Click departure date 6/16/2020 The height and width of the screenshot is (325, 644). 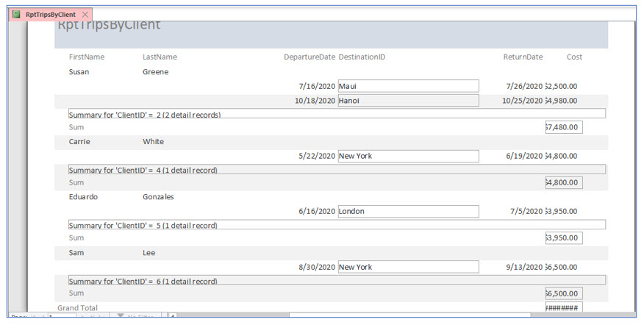click(317, 211)
